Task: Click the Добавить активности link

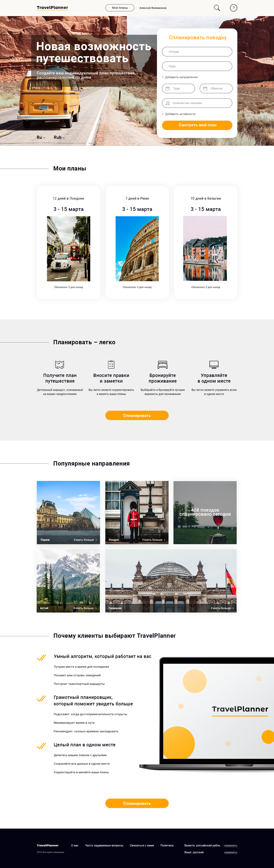Action: click(180, 114)
